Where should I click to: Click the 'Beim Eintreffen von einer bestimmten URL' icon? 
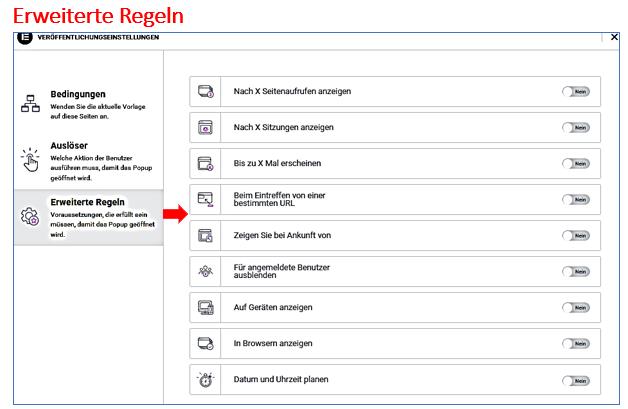[205, 200]
